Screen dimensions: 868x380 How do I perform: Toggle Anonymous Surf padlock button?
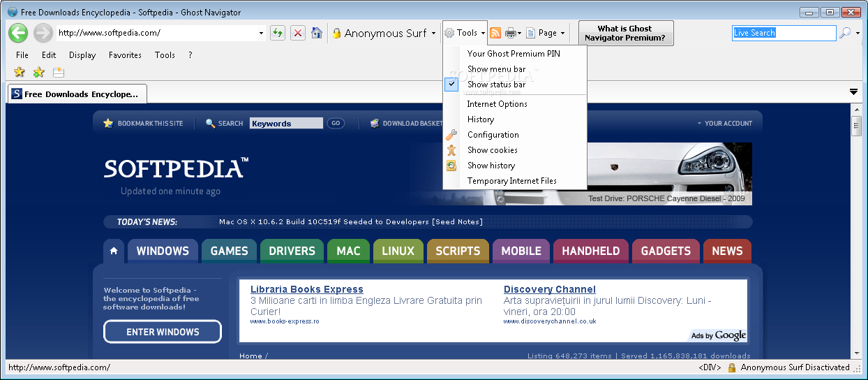click(383, 33)
